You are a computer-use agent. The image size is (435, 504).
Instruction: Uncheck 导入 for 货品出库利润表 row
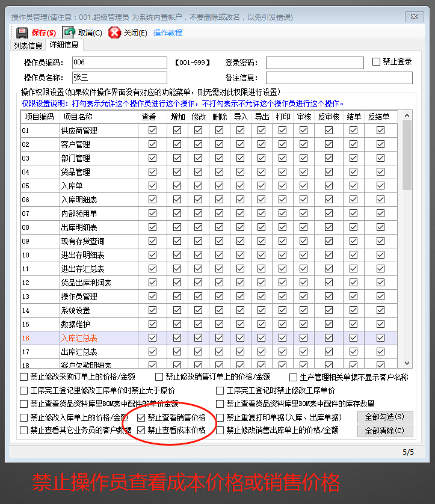tap(240, 282)
